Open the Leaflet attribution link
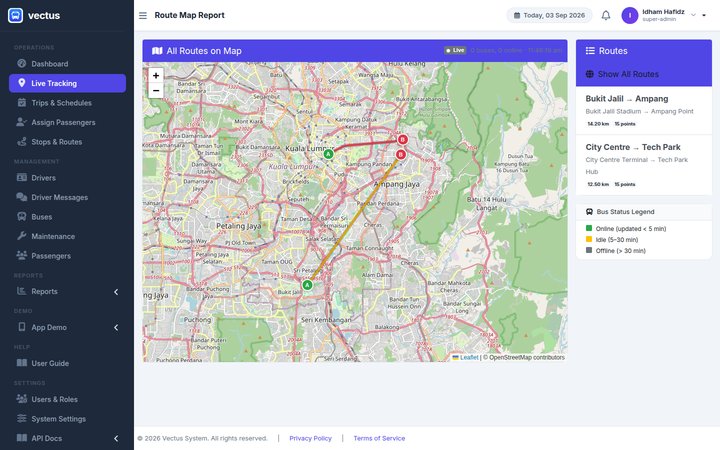Image resolution: width=720 pixels, height=450 pixels. click(x=469, y=357)
